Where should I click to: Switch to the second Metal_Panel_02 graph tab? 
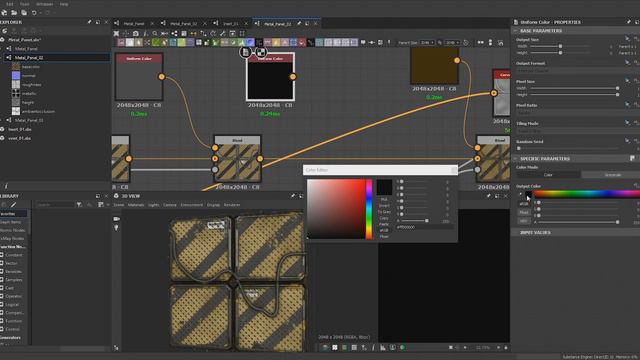coord(277,24)
